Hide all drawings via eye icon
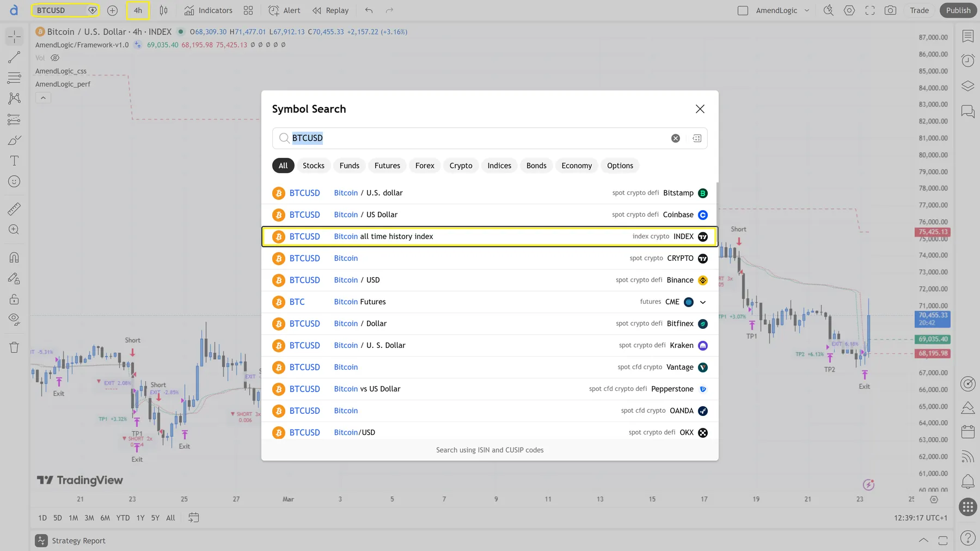This screenshot has height=551, width=980. pyautogui.click(x=14, y=319)
